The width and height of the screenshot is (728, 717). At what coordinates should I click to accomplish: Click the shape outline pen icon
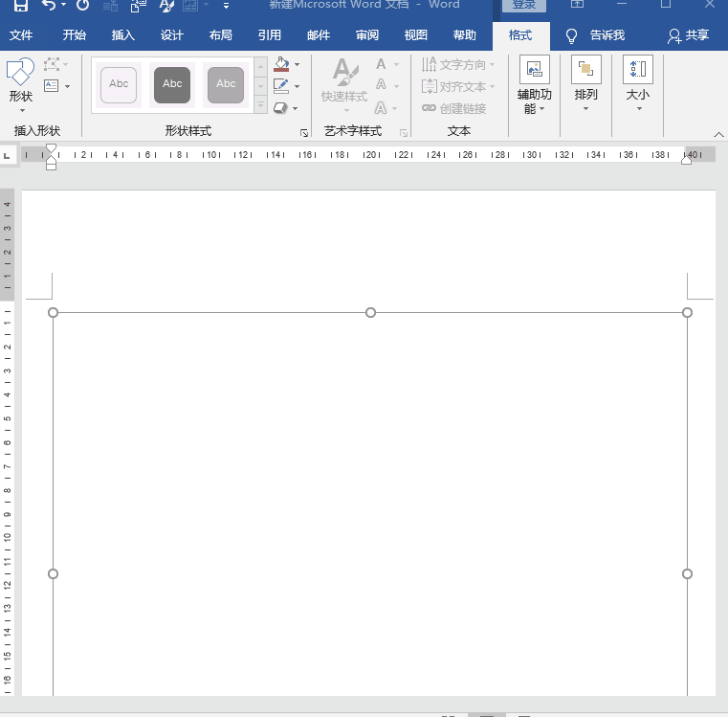(280, 86)
